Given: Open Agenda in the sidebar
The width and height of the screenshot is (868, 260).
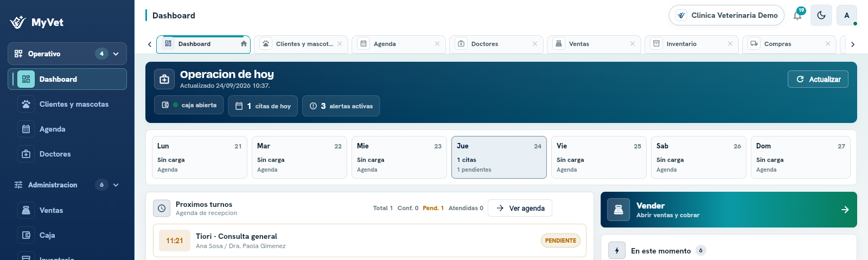Looking at the screenshot, I should pyautogui.click(x=67, y=129).
